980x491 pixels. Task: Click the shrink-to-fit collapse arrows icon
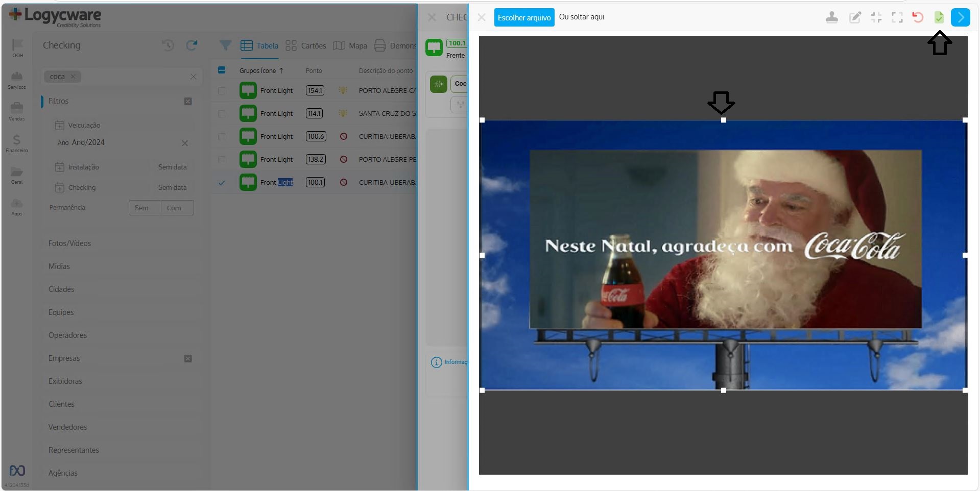coord(876,17)
